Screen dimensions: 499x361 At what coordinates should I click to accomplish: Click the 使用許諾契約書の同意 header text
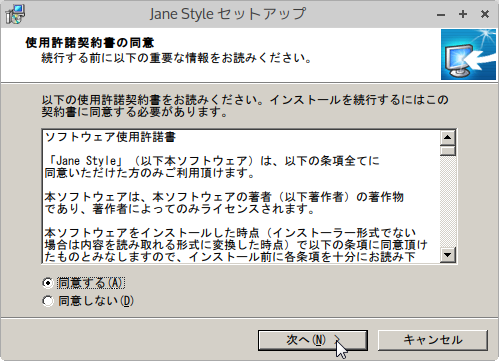(x=90, y=43)
